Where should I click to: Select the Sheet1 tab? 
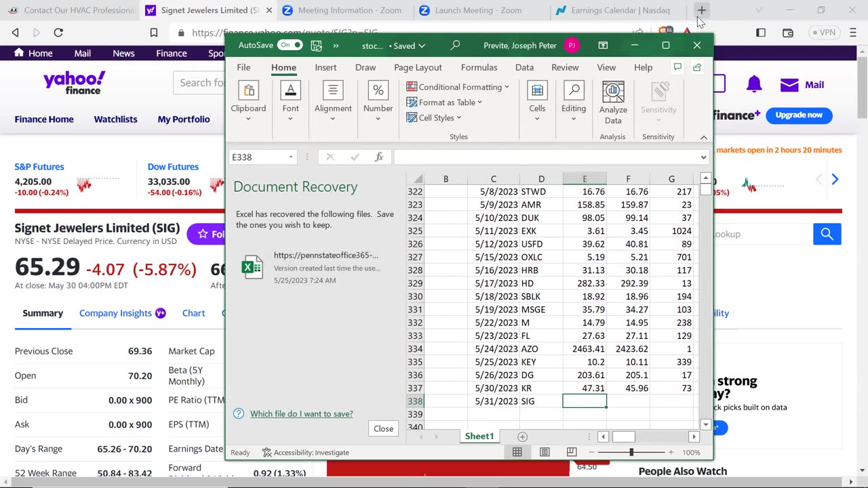pyautogui.click(x=479, y=436)
